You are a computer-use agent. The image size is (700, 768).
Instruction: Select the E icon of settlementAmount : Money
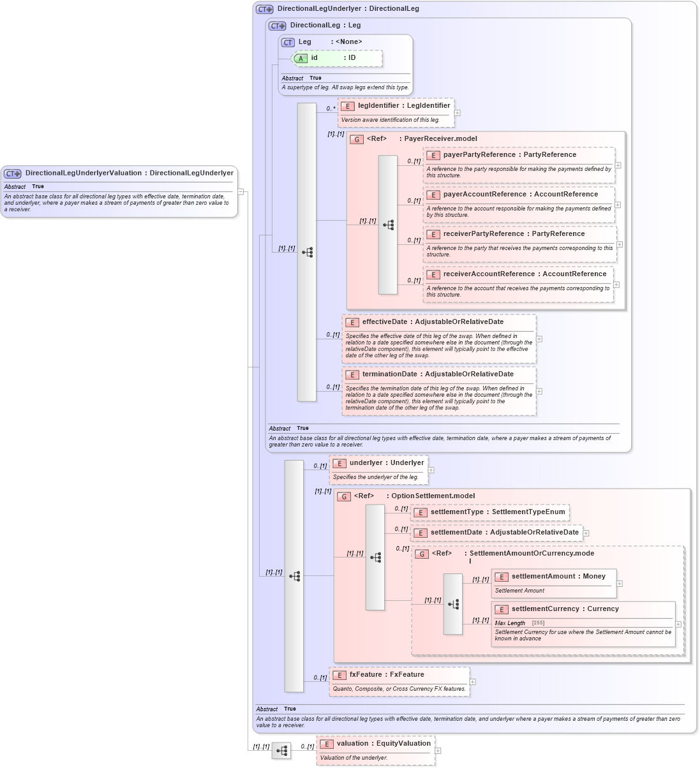tap(501, 576)
